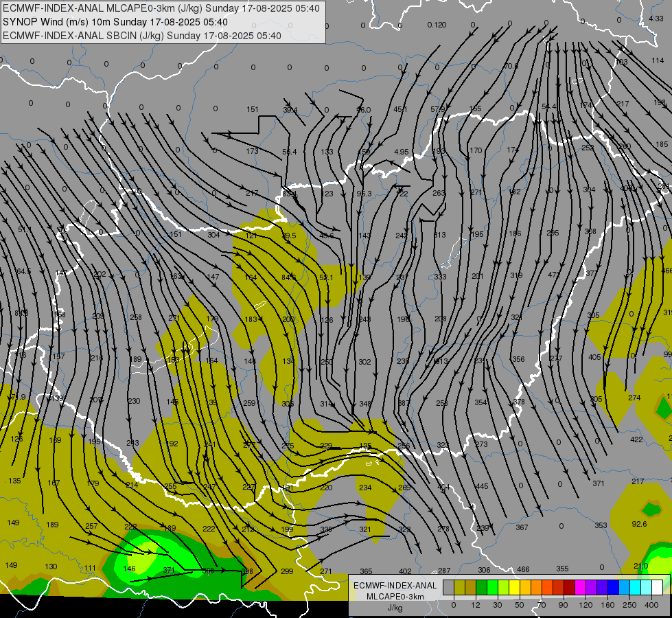Click the 64.5 value on the map

(x=23, y=272)
